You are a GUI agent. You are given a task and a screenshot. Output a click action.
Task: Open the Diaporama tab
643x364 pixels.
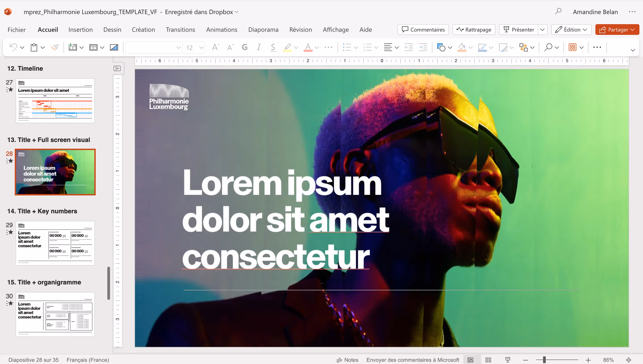(263, 30)
